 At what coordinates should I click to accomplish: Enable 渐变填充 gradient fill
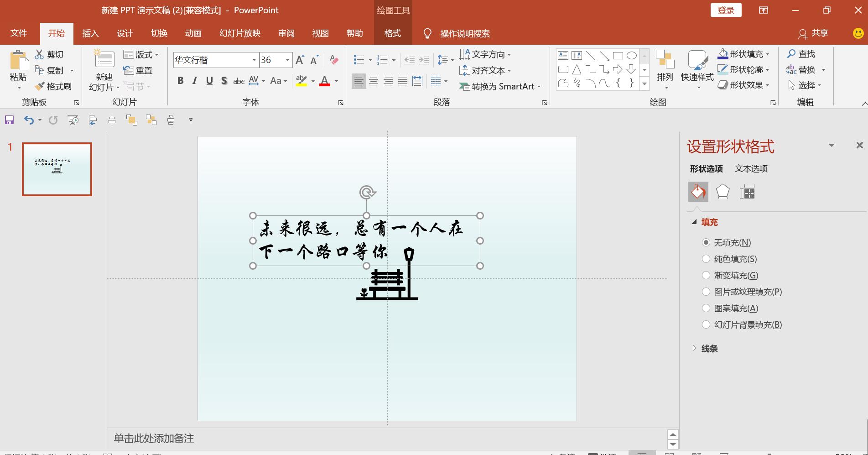click(707, 275)
